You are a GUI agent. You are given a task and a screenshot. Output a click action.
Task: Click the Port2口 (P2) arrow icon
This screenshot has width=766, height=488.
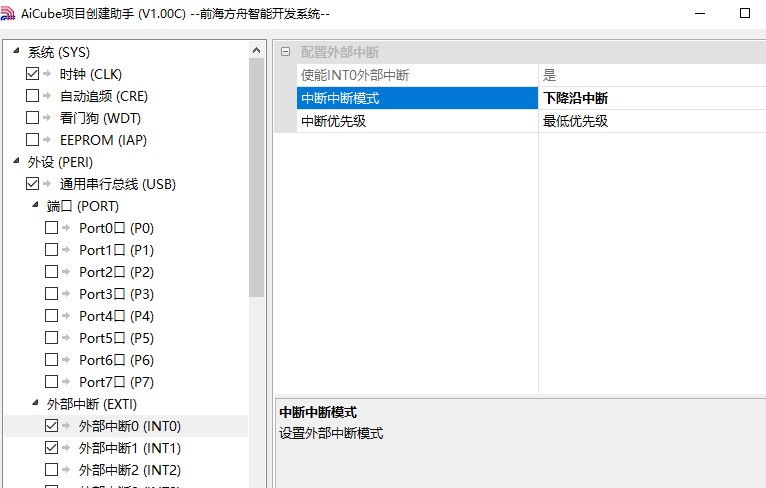(66, 272)
